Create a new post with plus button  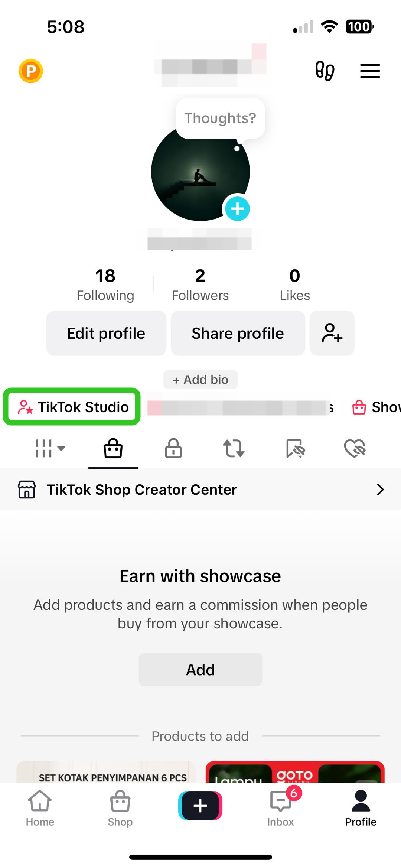(200, 806)
